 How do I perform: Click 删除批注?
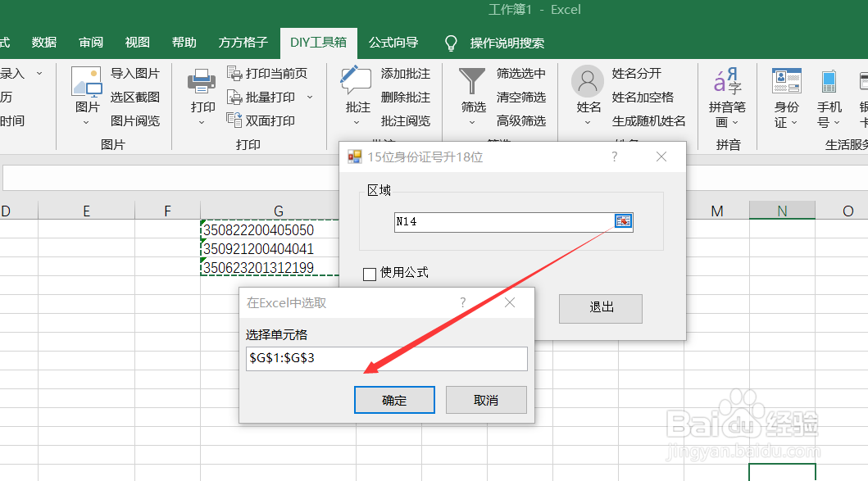(406, 97)
